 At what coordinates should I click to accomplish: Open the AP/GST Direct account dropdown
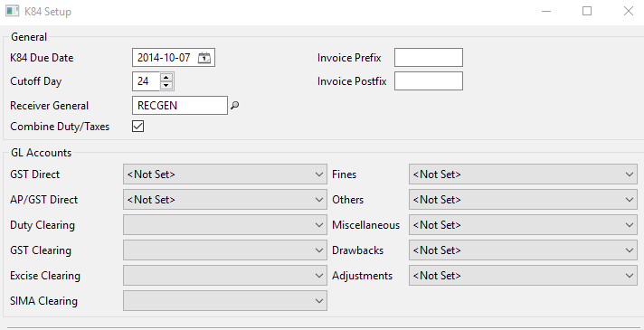[225, 200]
